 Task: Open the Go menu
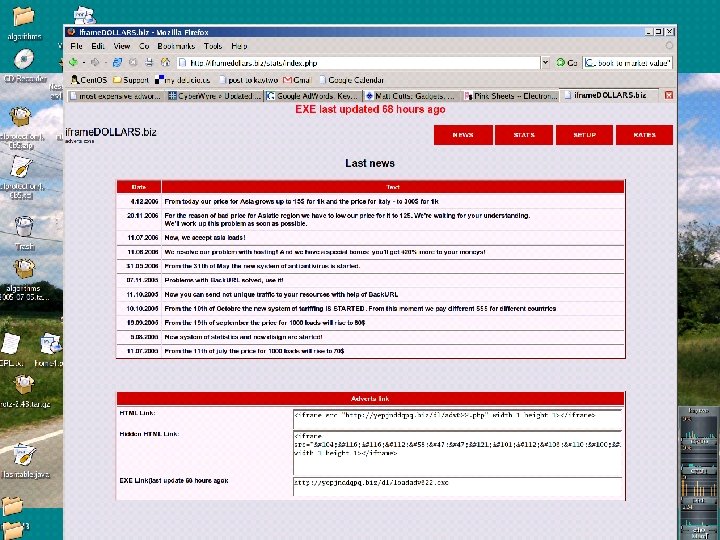[144, 46]
